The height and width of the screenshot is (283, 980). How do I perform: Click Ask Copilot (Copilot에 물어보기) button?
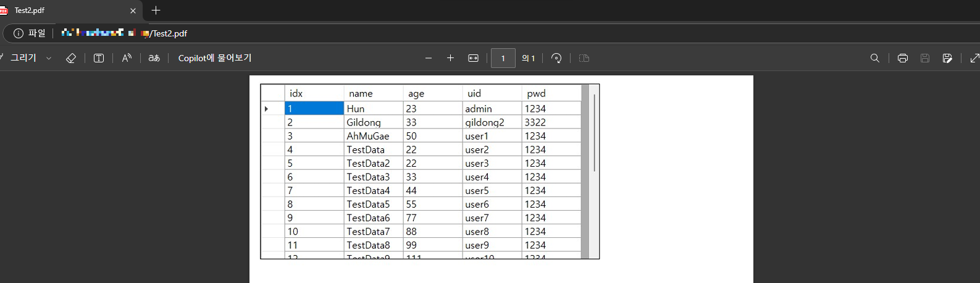[x=215, y=58]
